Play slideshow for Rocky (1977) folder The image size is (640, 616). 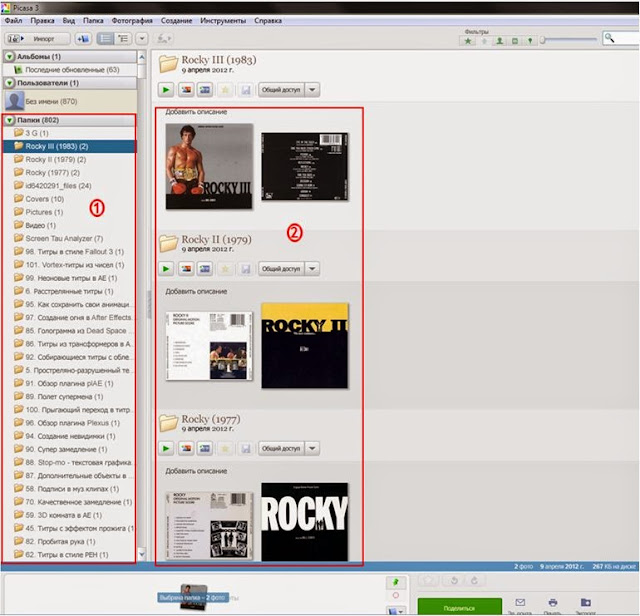point(166,449)
